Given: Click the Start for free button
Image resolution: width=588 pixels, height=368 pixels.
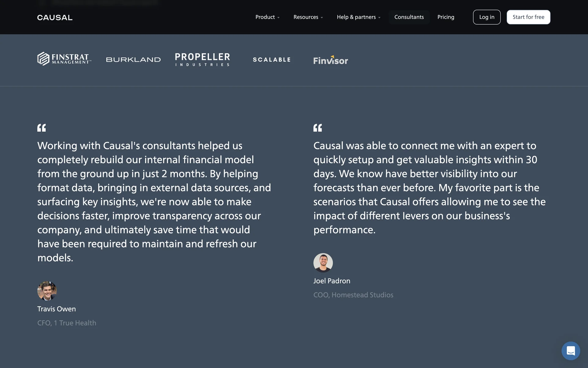Looking at the screenshot, I should [528, 17].
